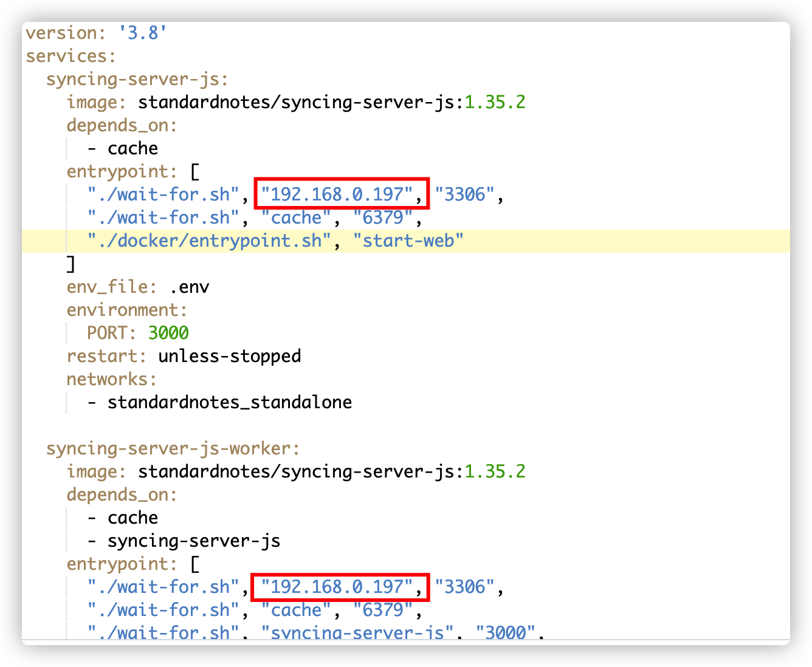Click 'restart:' key
812x667 pixels.
107,356
